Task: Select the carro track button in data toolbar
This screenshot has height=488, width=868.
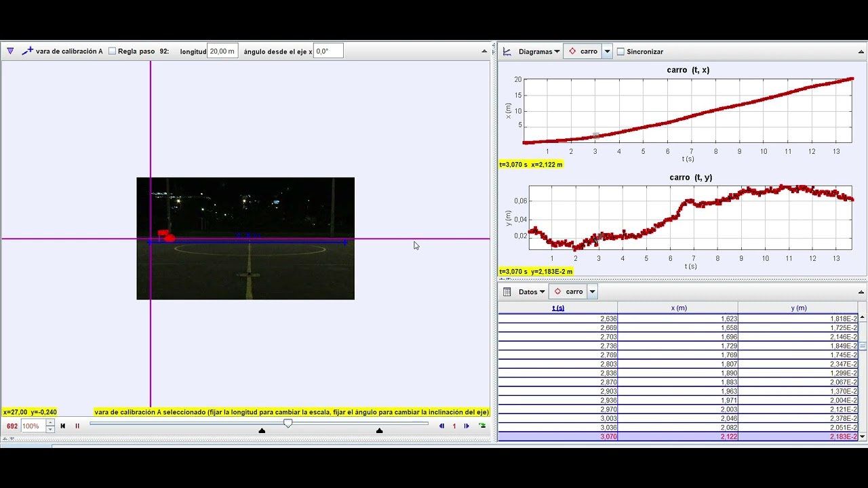Action: coord(568,291)
